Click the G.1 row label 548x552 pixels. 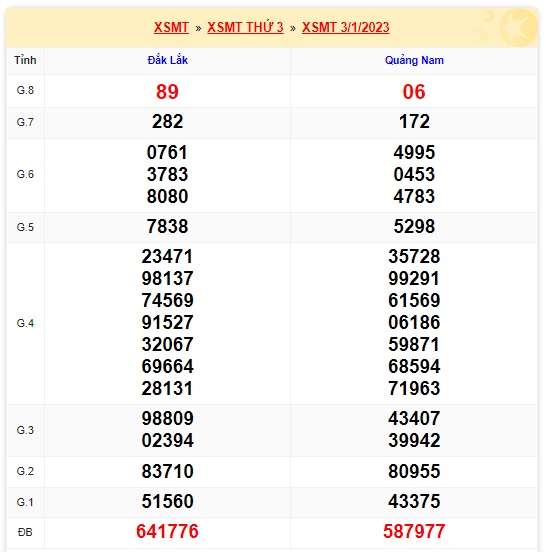pyautogui.click(x=25, y=502)
